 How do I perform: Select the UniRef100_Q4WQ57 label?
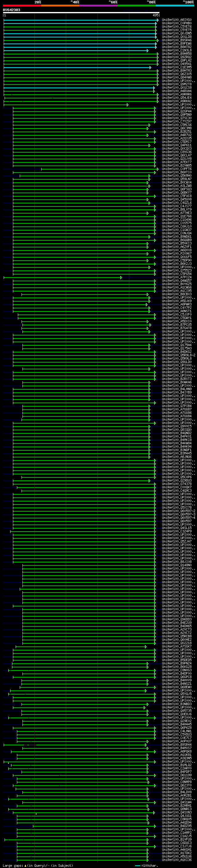tap(177, 281)
